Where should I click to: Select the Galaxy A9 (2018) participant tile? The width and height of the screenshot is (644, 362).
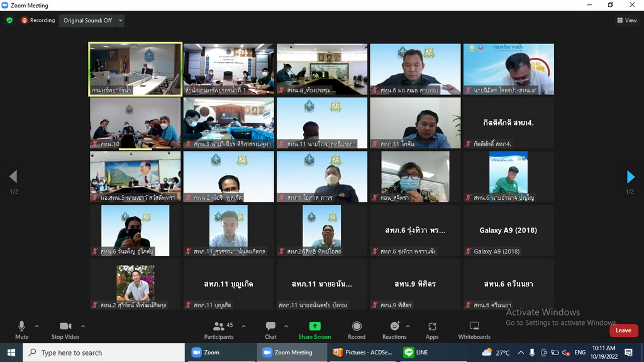point(508,231)
